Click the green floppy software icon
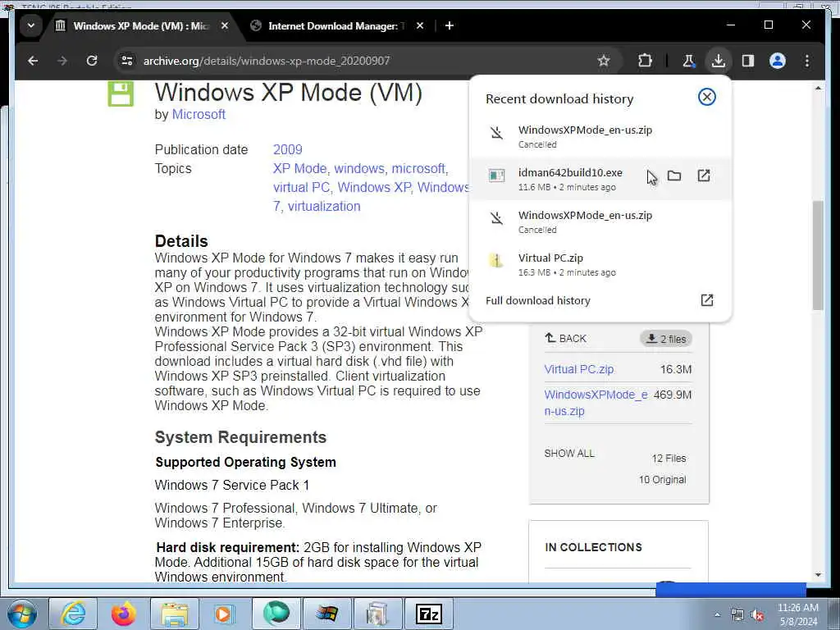Viewport: 840px width, 630px height. point(121,94)
